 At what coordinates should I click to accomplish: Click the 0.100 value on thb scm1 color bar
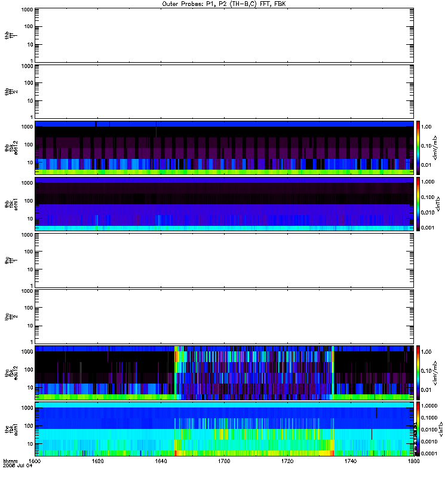pyautogui.click(x=428, y=197)
